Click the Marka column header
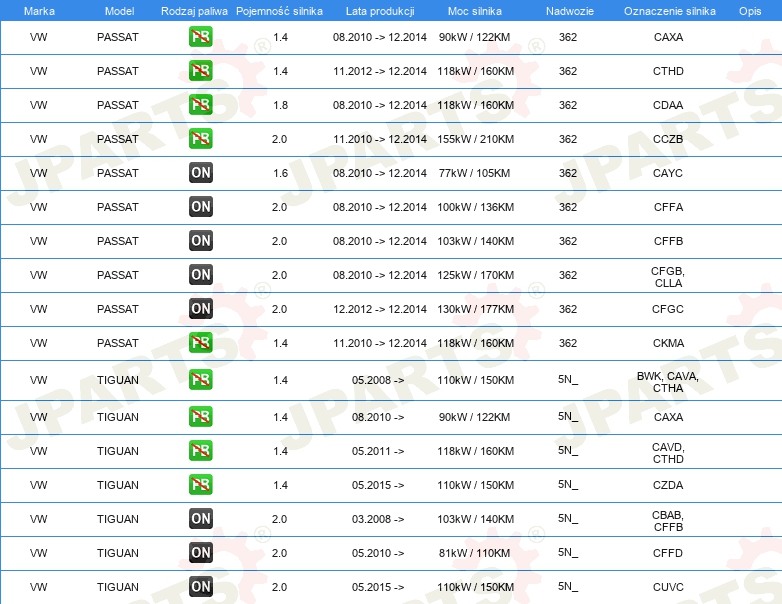 (39, 11)
